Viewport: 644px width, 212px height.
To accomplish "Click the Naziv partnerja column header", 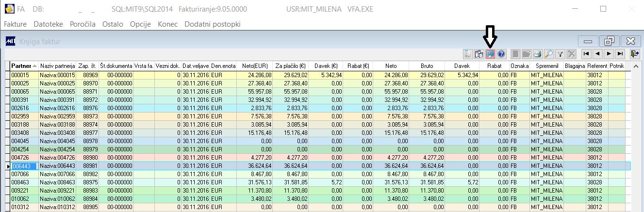I will [57, 65].
